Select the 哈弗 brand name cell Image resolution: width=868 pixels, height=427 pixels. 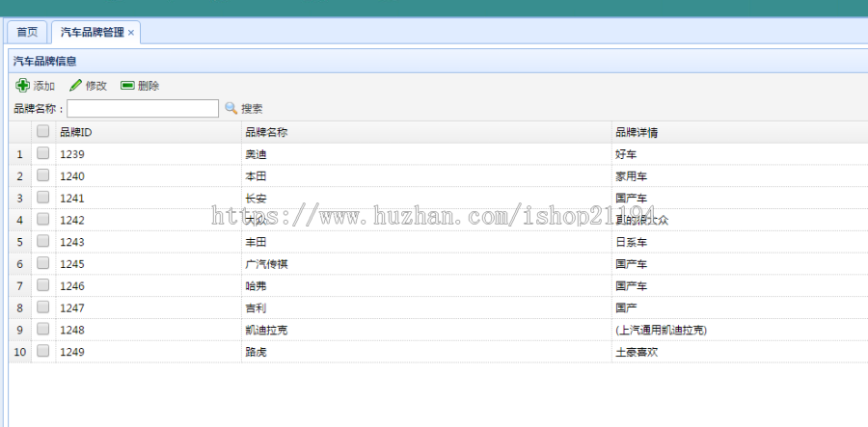(x=426, y=286)
